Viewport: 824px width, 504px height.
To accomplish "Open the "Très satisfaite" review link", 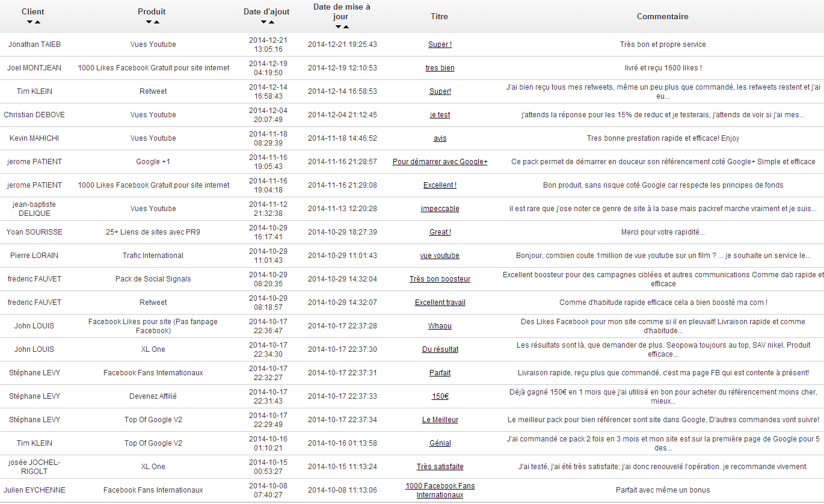I will pos(440,467).
